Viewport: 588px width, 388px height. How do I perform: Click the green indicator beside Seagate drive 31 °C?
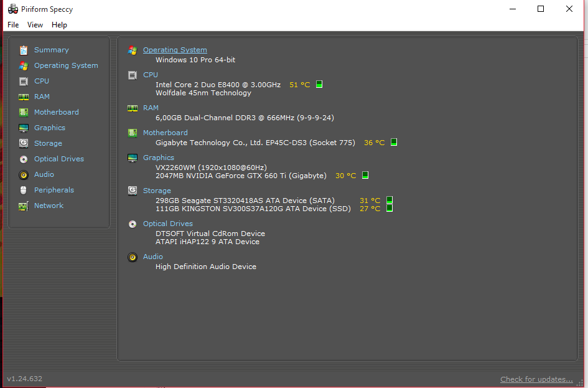coord(390,200)
